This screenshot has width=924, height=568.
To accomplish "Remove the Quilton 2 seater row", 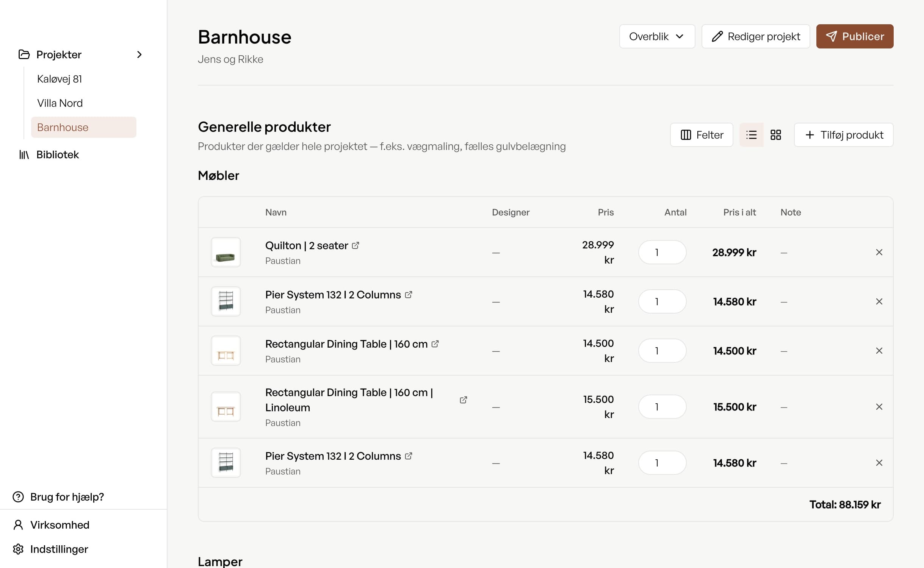I will point(879,252).
